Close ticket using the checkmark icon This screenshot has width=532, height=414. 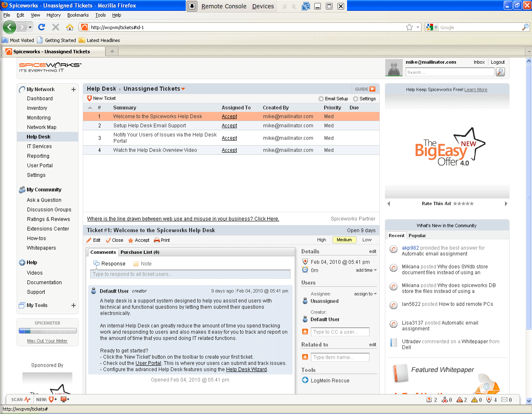(x=108, y=240)
